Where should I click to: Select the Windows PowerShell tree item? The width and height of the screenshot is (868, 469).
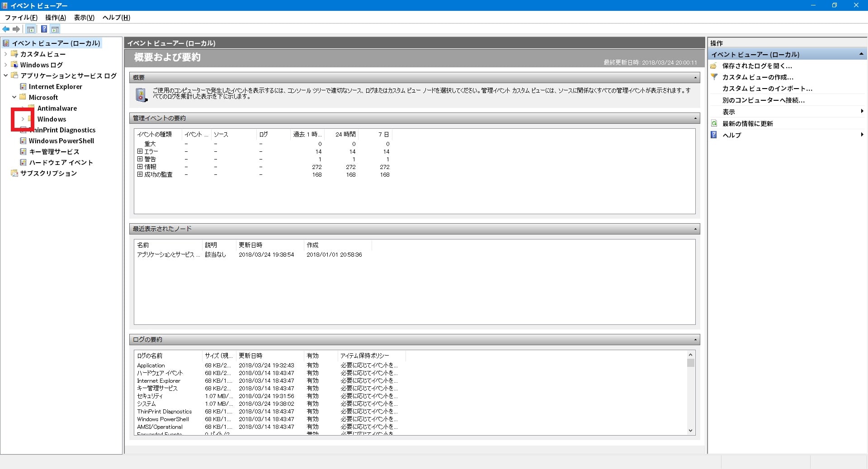click(61, 141)
